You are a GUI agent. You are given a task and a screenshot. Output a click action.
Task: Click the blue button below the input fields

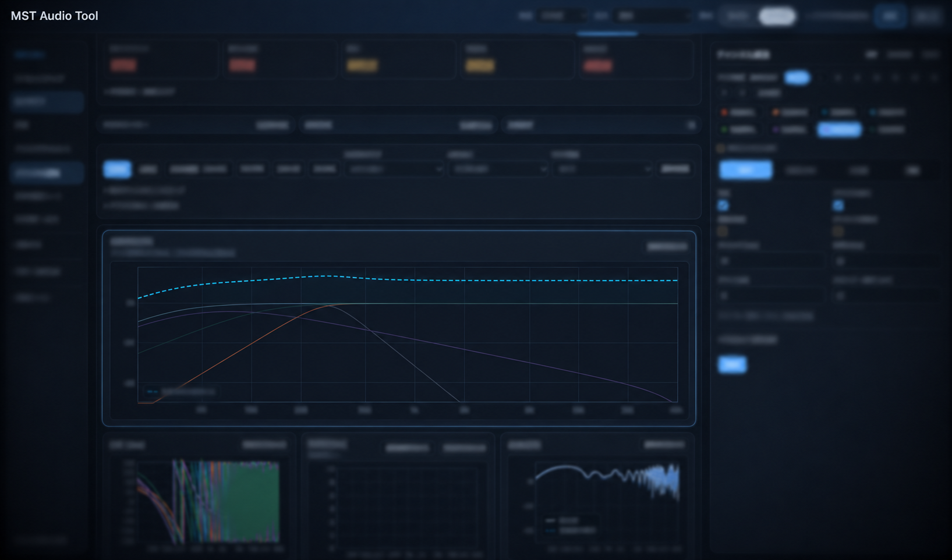pos(732,364)
